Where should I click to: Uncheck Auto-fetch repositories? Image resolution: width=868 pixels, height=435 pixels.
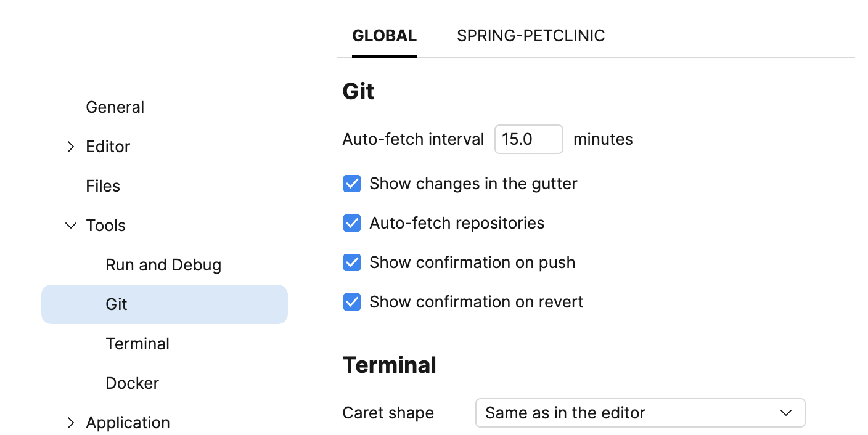[351, 222]
